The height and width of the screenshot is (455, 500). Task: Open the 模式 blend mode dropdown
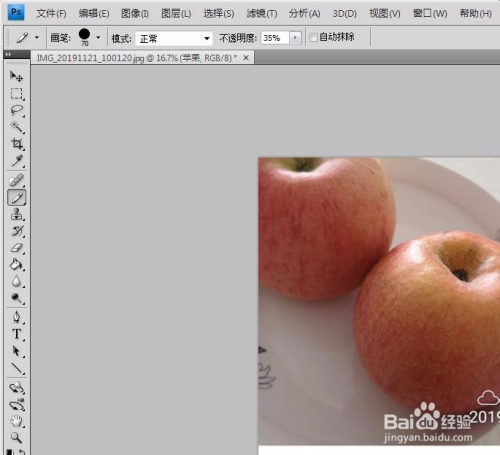pos(174,38)
